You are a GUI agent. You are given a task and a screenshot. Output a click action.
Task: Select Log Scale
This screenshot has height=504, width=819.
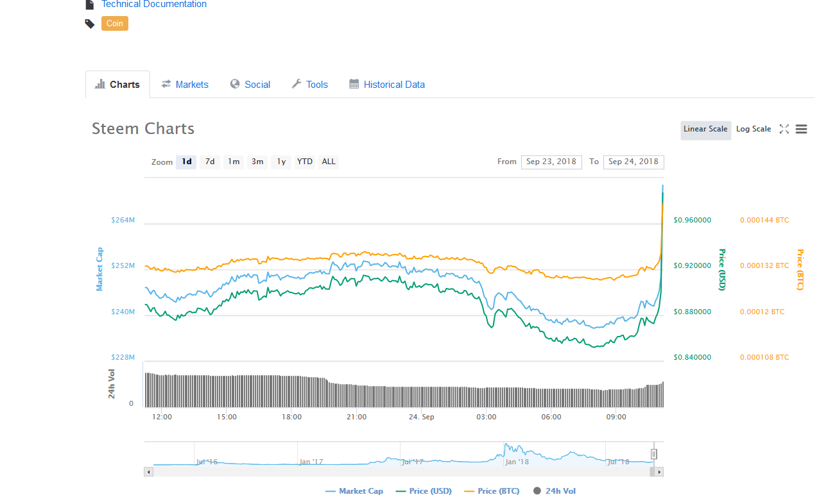pyautogui.click(x=754, y=130)
